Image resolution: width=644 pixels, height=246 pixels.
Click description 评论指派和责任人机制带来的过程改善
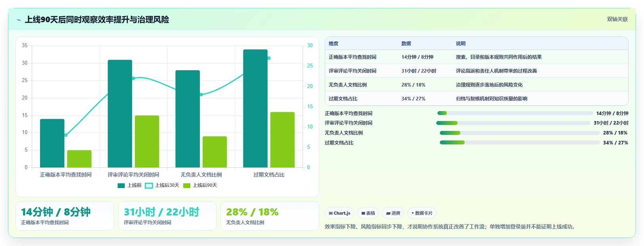point(496,71)
